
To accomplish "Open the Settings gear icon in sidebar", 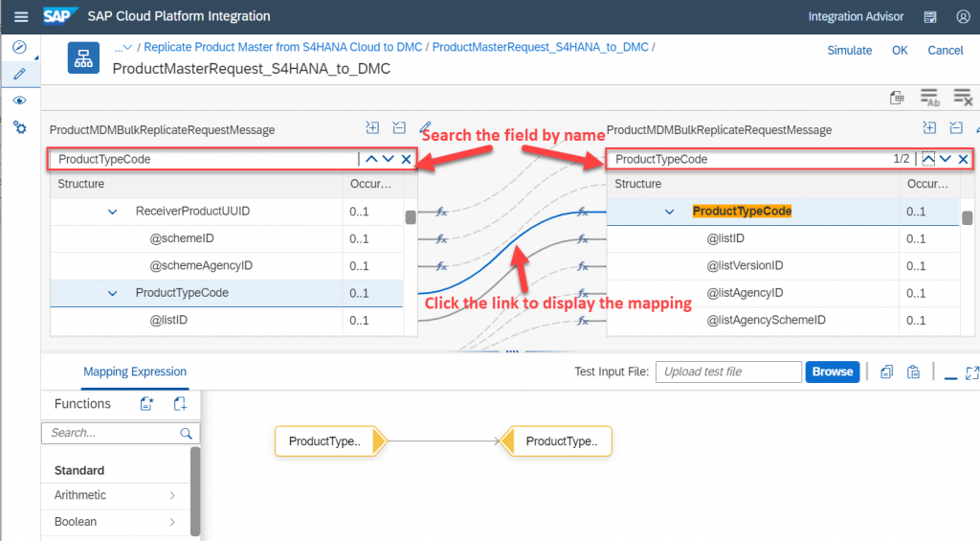I will pyautogui.click(x=20, y=127).
